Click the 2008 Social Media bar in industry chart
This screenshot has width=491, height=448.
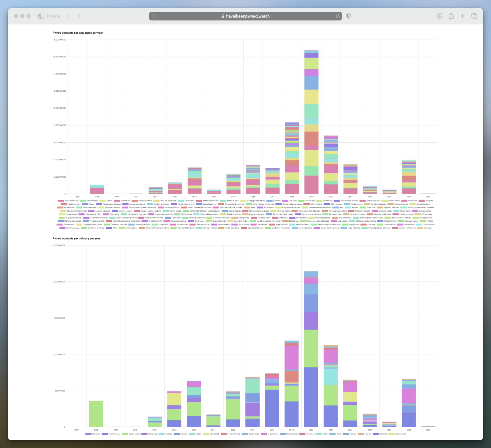(96, 414)
